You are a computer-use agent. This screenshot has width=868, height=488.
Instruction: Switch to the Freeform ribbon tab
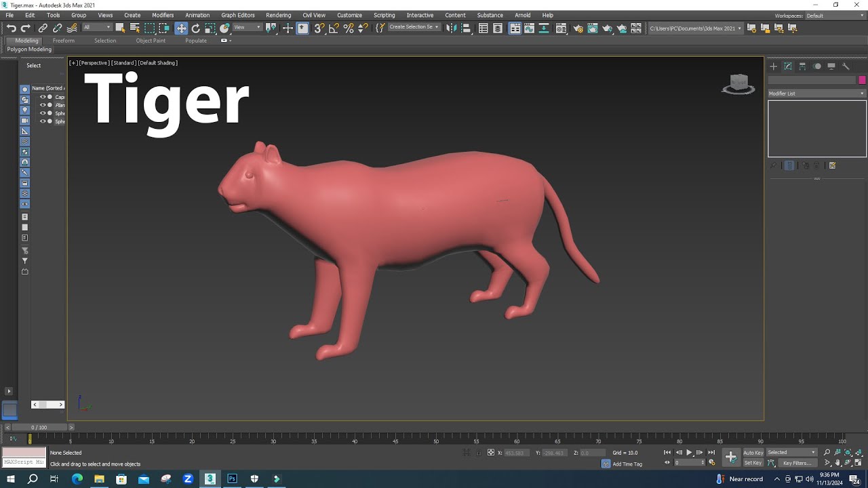pos(64,41)
